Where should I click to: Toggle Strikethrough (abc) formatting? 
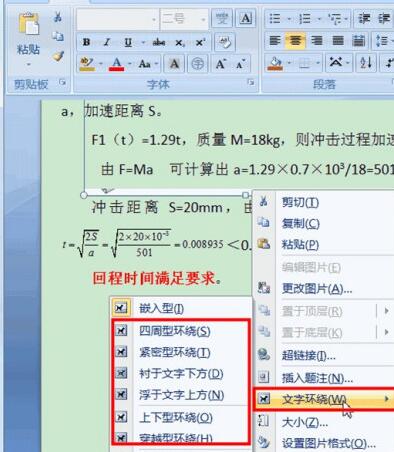[159, 42]
